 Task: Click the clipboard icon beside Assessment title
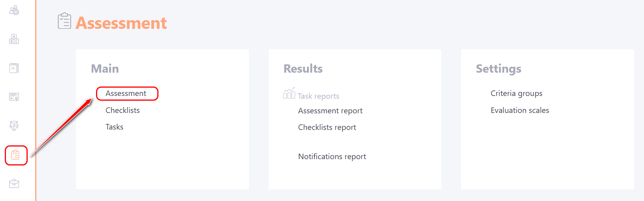click(x=64, y=21)
